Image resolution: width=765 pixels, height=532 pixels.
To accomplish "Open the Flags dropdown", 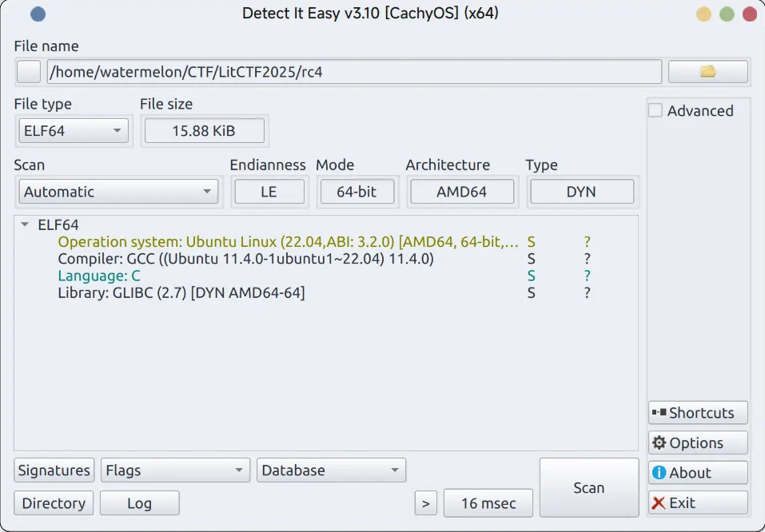I will coord(175,470).
